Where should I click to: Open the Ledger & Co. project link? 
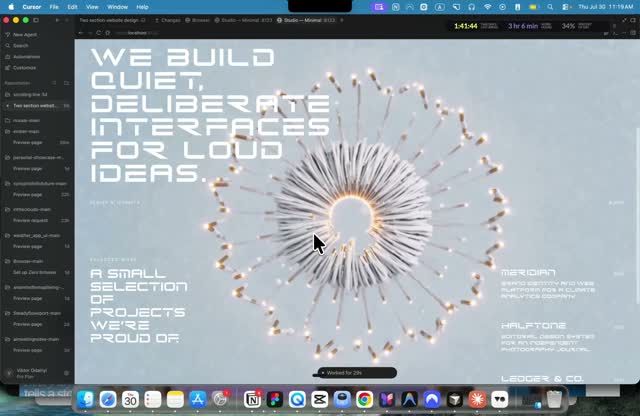(x=542, y=378)
